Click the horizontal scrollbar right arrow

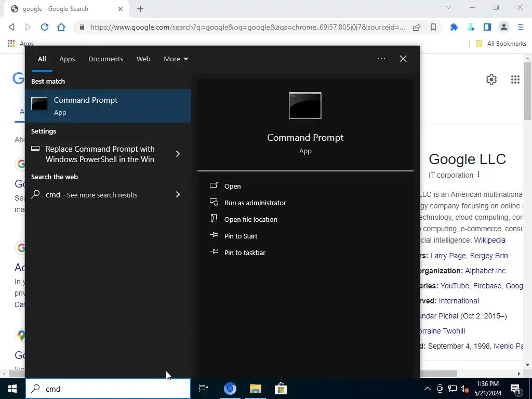coord(519,374)
